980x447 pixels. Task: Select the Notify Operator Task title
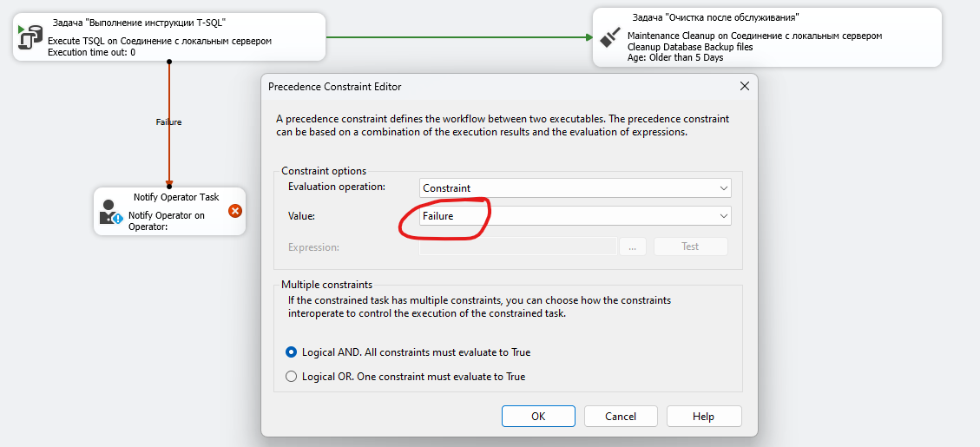pyautogui.click(x=176, y=197)
